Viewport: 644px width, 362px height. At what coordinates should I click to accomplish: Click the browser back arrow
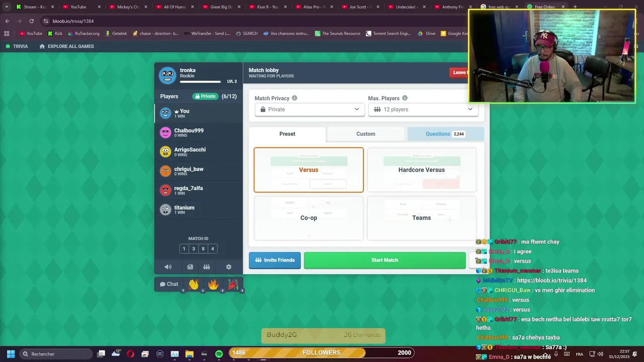(x=7, y=21)
